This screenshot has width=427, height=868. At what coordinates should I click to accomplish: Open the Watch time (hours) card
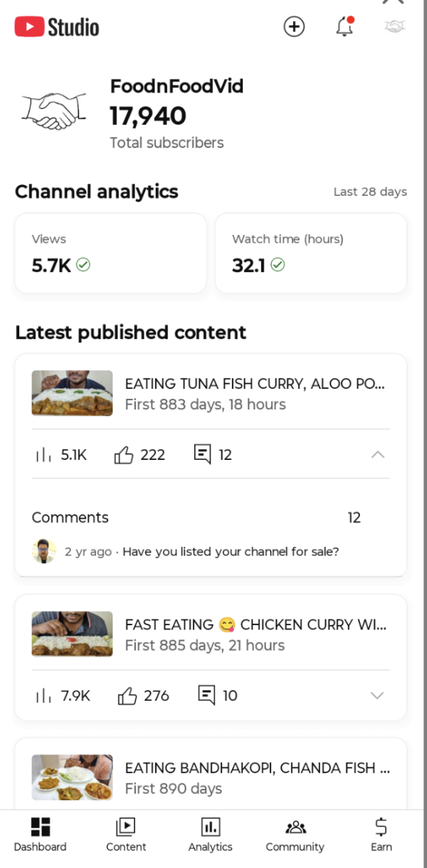(x=311, y=253)
